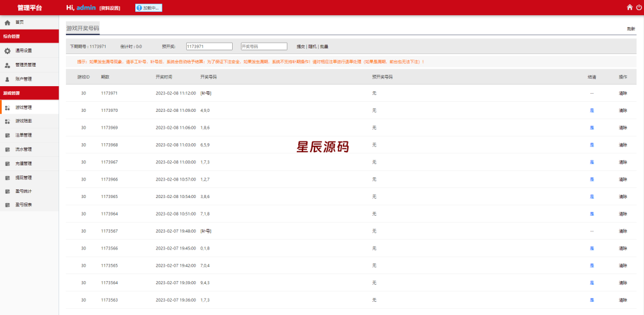Click 清除 for period 1173967

623,162
